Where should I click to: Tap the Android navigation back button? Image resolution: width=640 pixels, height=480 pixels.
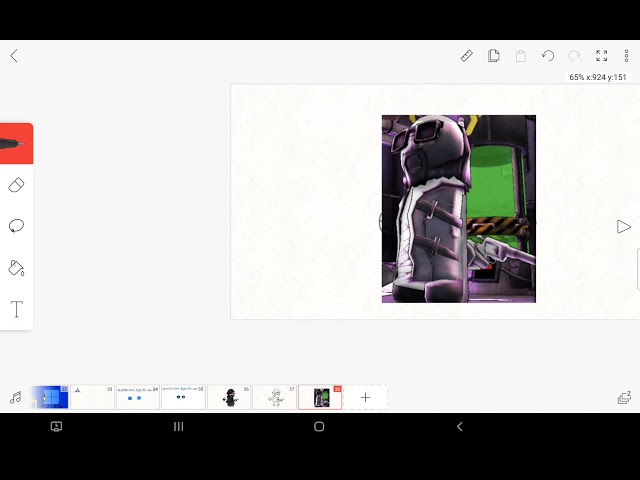[x=460, y=427]
